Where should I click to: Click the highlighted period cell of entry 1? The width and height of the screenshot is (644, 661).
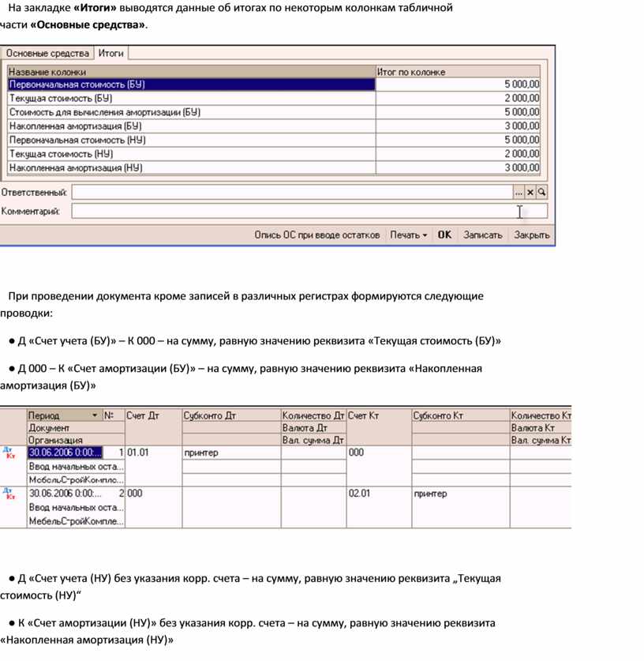coord(65,453)
